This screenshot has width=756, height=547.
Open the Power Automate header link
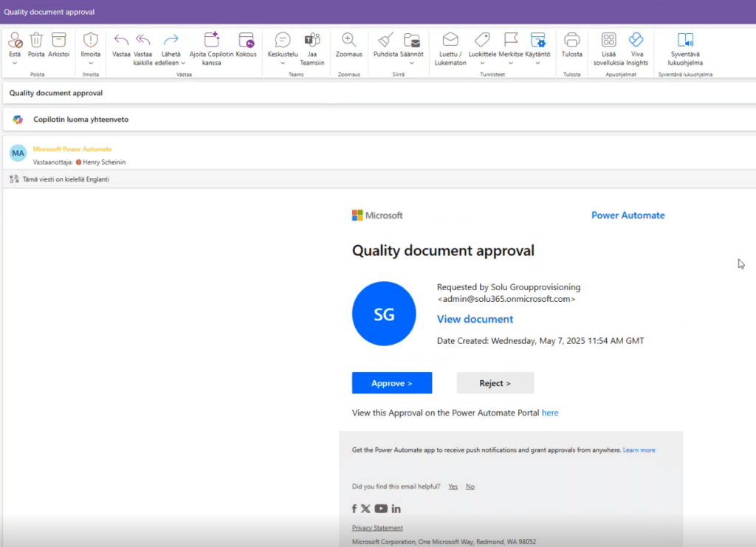(x=628, y=216)
